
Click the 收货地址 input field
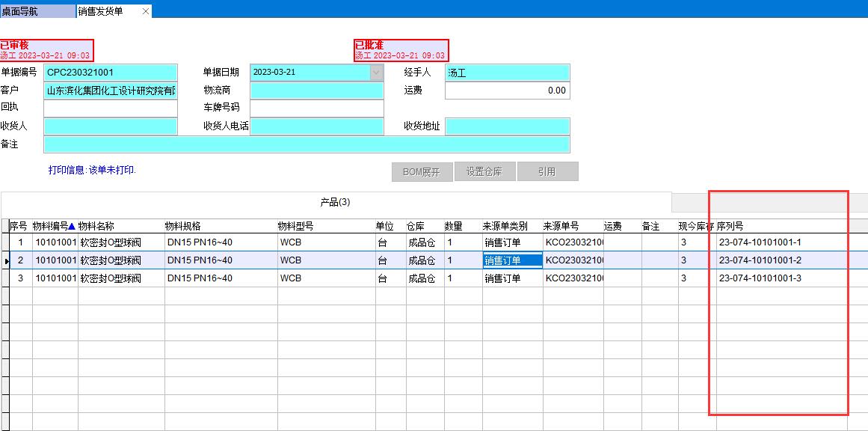507,126
